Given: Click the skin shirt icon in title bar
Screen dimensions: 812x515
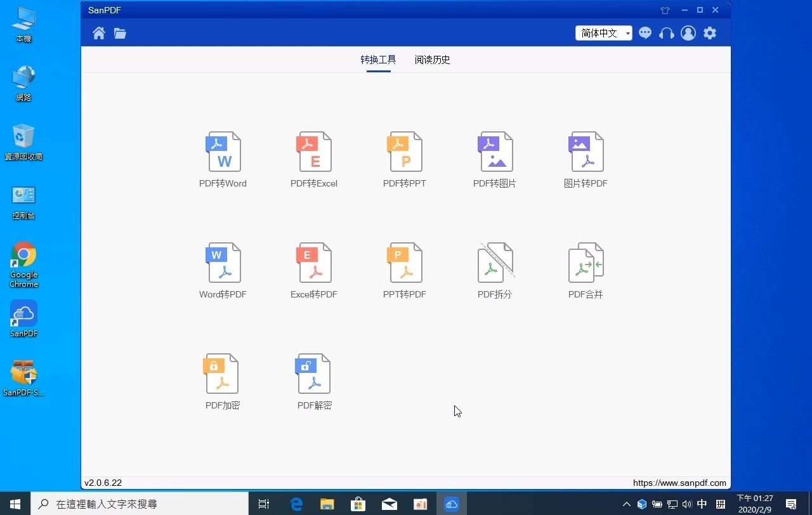Looking at the screenshot, I should pyautogui.click(x=665, y=10).
